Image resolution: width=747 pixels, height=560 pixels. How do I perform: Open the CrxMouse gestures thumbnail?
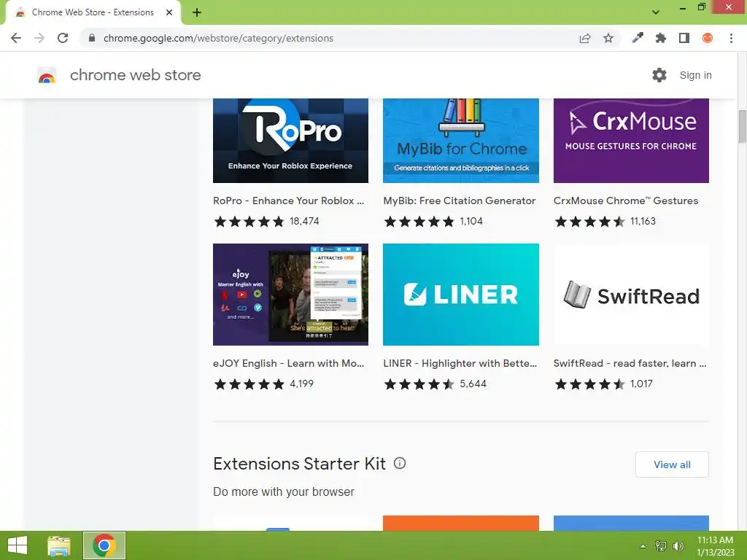pyautogui.click(x=631, y=141)
